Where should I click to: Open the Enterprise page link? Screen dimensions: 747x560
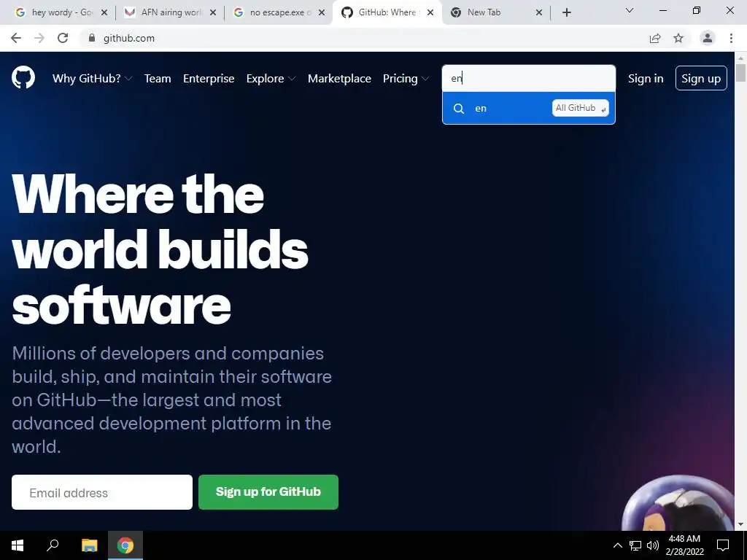(209, 79)
